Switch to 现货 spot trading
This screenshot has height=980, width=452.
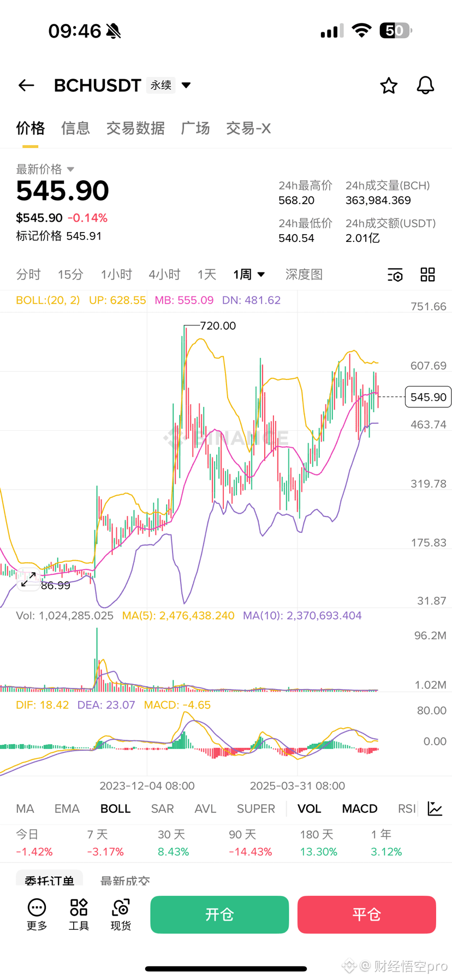[x=121, y=914]
